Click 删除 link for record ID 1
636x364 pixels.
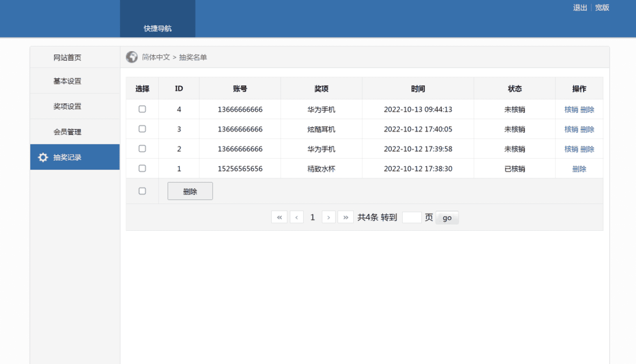pos(579,169)
